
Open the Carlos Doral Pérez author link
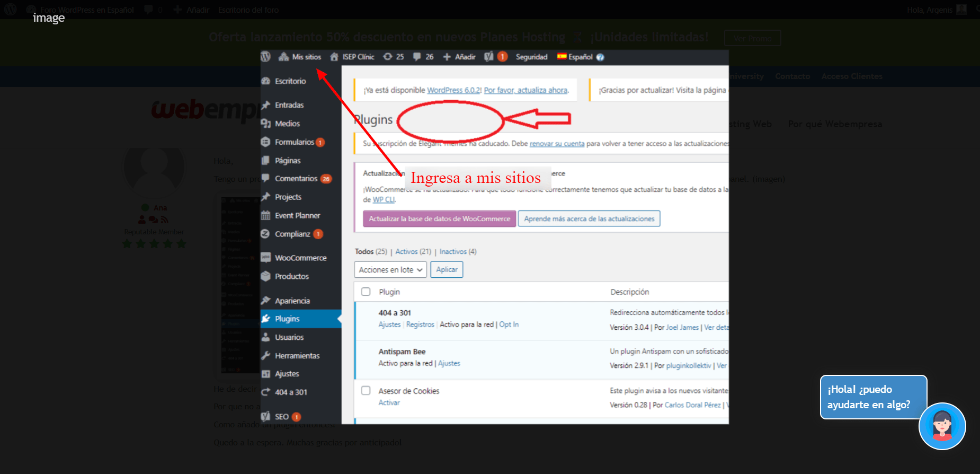tap(693, 405)
